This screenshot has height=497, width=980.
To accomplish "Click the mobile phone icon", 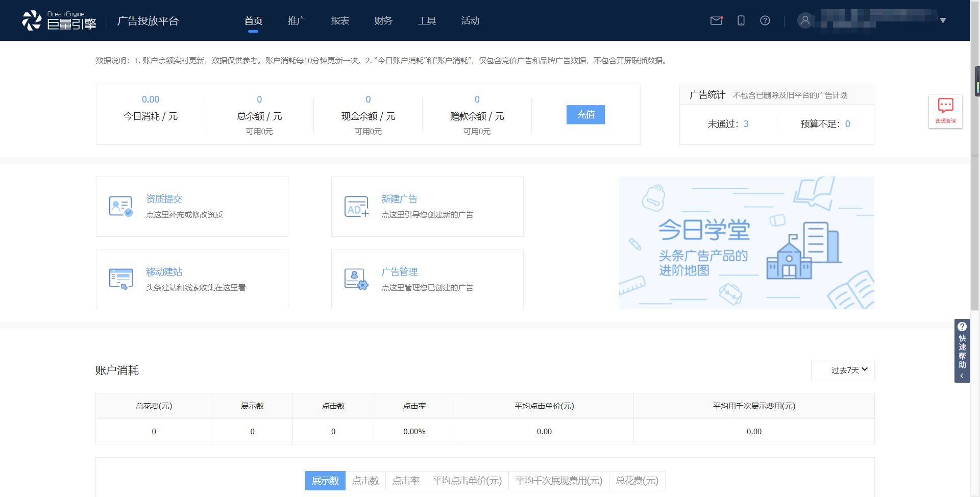I will pos(741,20).
